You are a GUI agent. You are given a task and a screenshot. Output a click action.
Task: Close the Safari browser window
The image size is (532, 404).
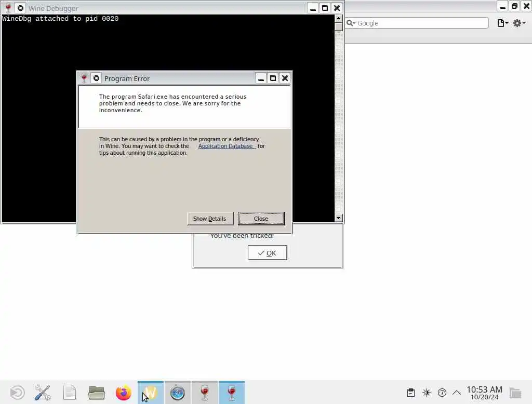pos(526,6)
